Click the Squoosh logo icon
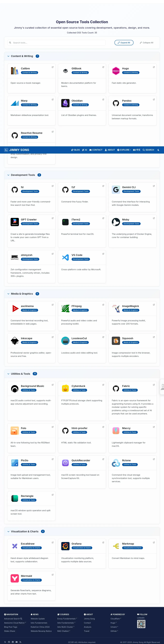This screenshot has height=644, width=164. click(x=116, y=341)
